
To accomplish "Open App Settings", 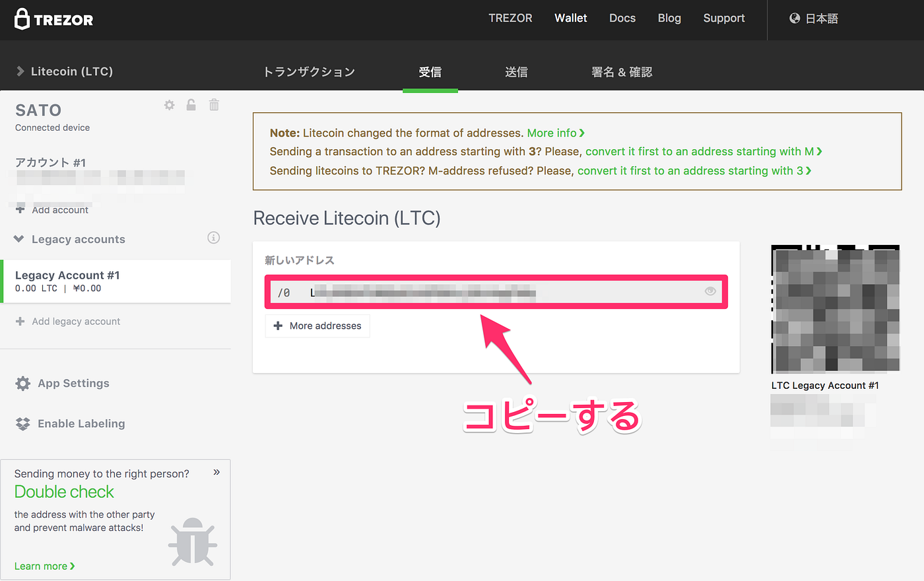I will pyautogui.click(x=63, y=384).
